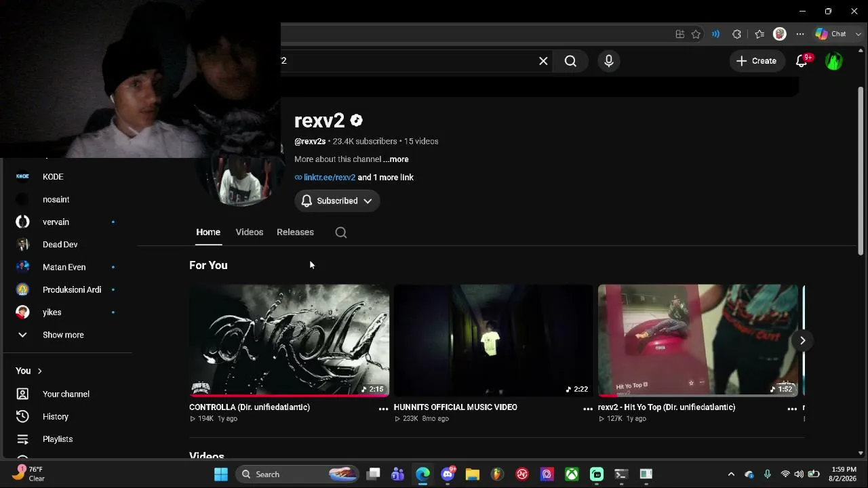Open the HUNNITS OFFICIAL MUSIC VIDEO title link
868x488 pixels.
point(456,407)
